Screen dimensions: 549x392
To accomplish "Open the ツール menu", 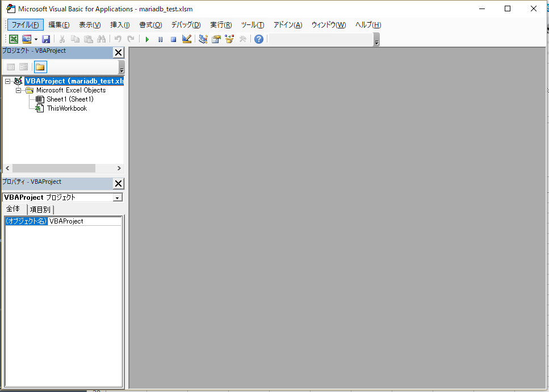I will click(x=253, y=25).
